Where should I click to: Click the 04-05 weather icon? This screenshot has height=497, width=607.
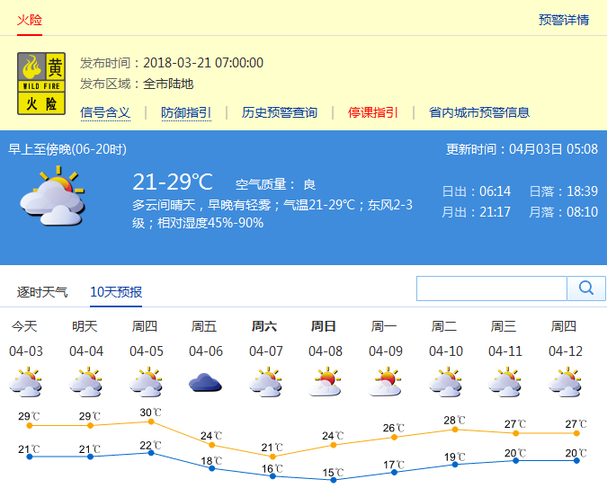145,381
